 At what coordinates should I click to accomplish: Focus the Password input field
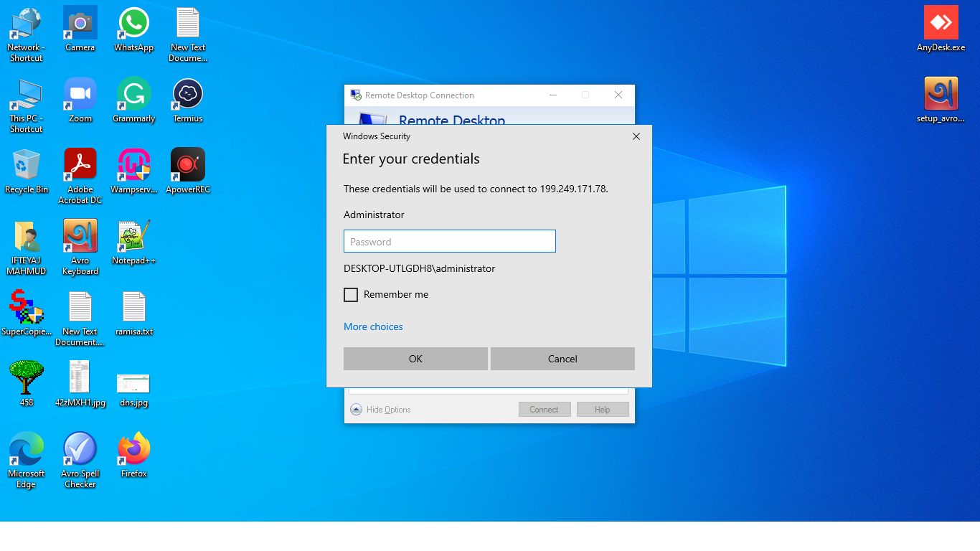(450, 241)
